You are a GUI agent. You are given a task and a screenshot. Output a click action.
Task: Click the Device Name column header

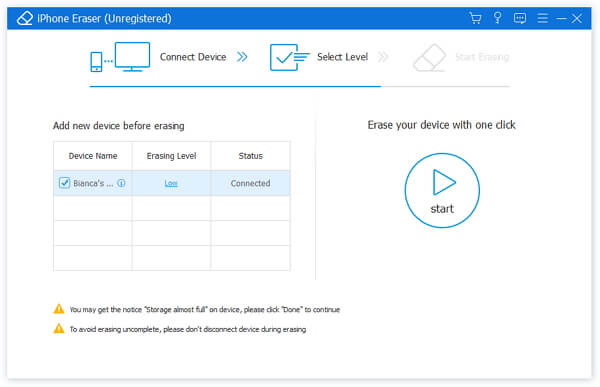click(x=93, y=156)
